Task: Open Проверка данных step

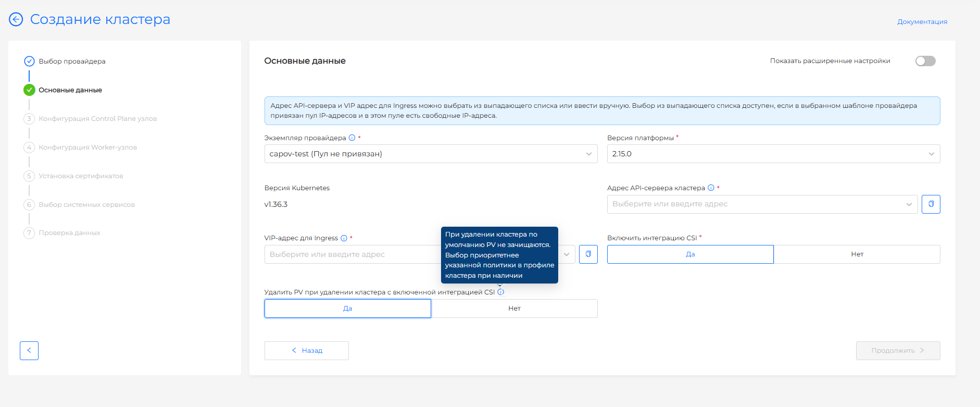Action: (x=69, y=233)
